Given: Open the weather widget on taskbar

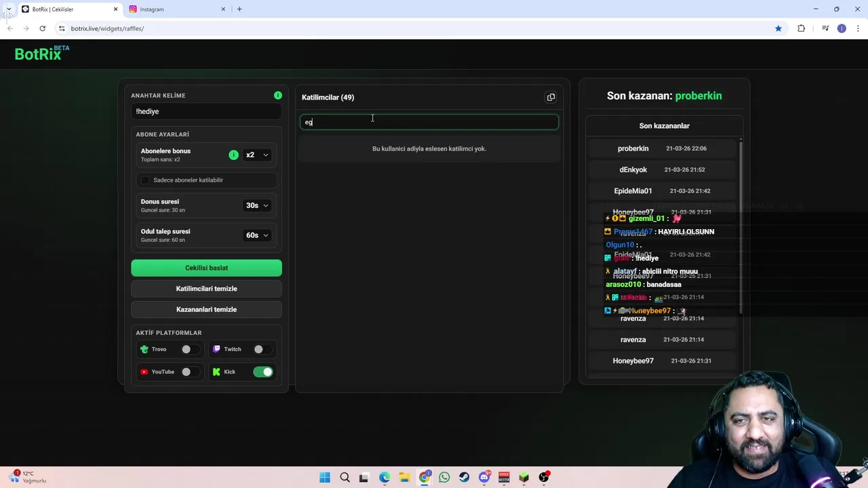Looking at the screenshot, I should click(x=27, y=477).
